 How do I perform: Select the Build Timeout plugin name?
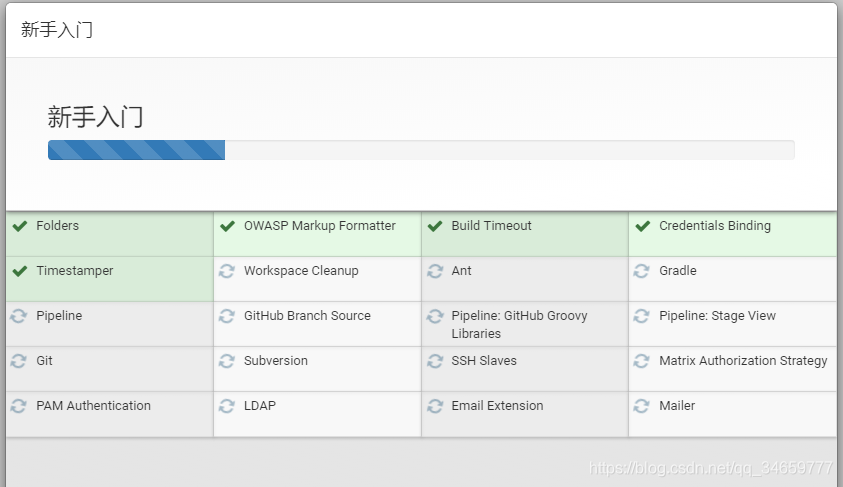[491, 226]
